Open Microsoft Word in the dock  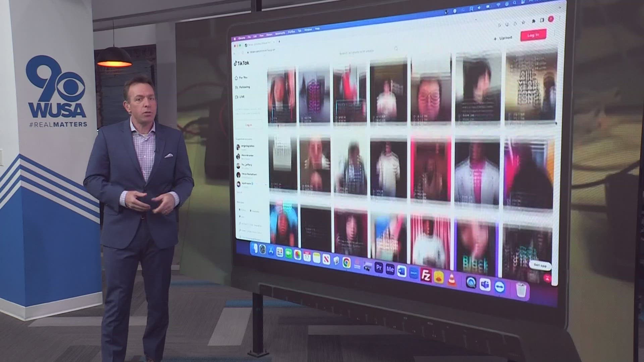(x=401, y=271)
